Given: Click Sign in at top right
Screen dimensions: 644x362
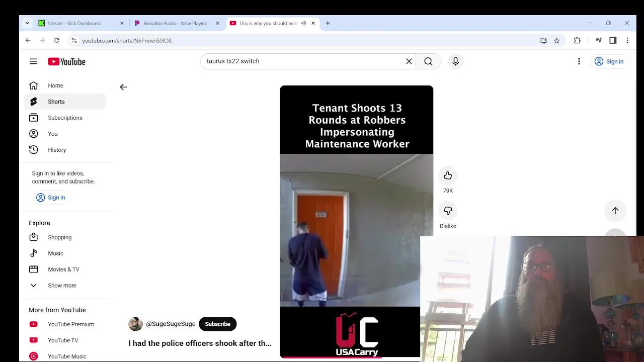Looking at the screenshot, I should [609, 61].
